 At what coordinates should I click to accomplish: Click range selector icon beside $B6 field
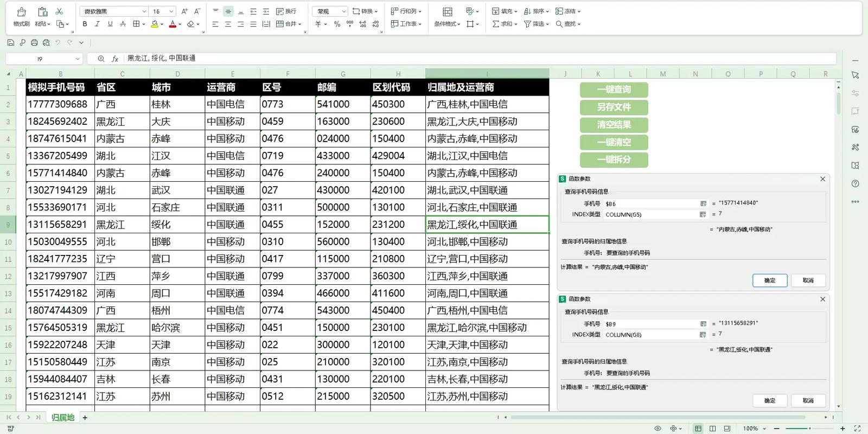point(703,203)
